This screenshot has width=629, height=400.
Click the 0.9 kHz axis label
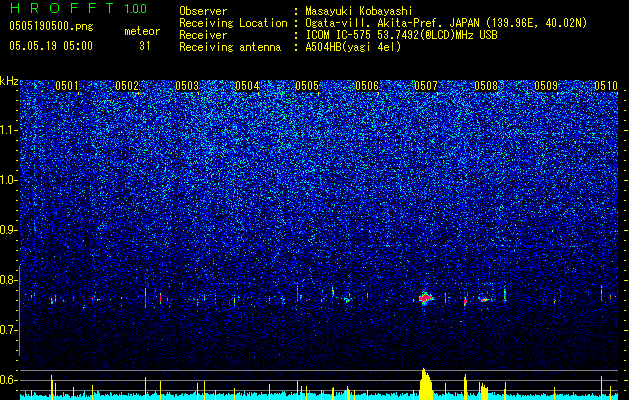pyautogui.click(x=8, y=230)
